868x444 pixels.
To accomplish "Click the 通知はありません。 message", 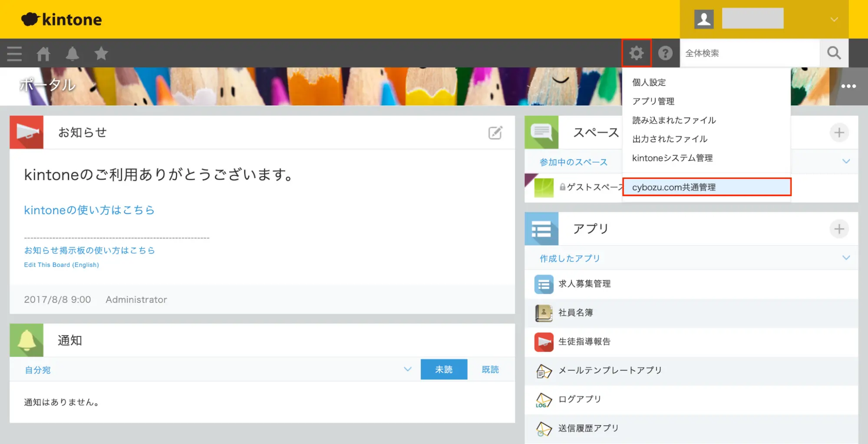I will click(x=62, y=402).
